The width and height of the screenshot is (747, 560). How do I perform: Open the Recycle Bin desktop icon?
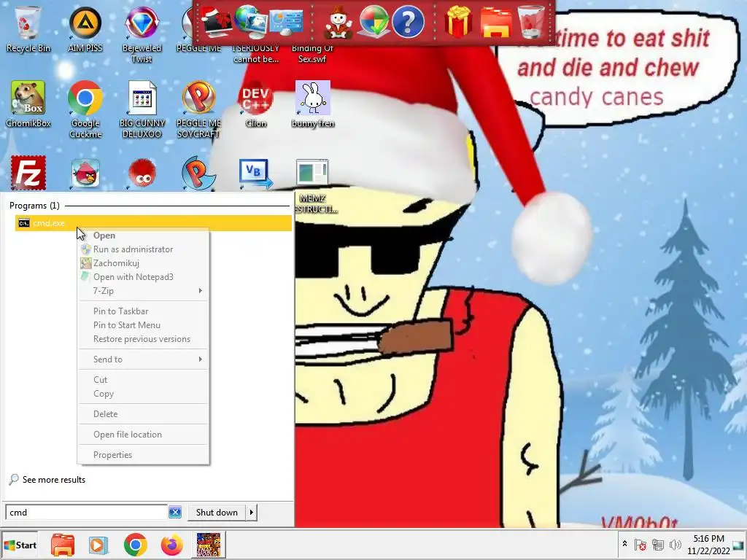click(x=28, y=28)
